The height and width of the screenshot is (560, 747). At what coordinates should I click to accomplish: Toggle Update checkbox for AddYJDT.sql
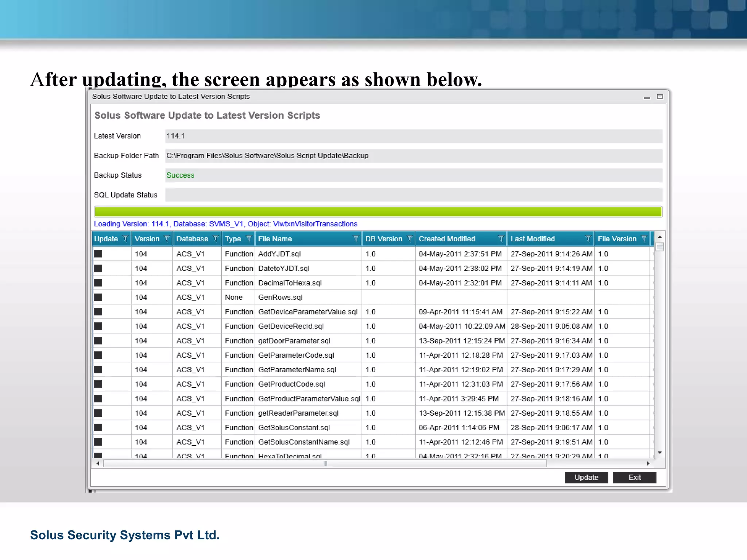pos(98,254)
